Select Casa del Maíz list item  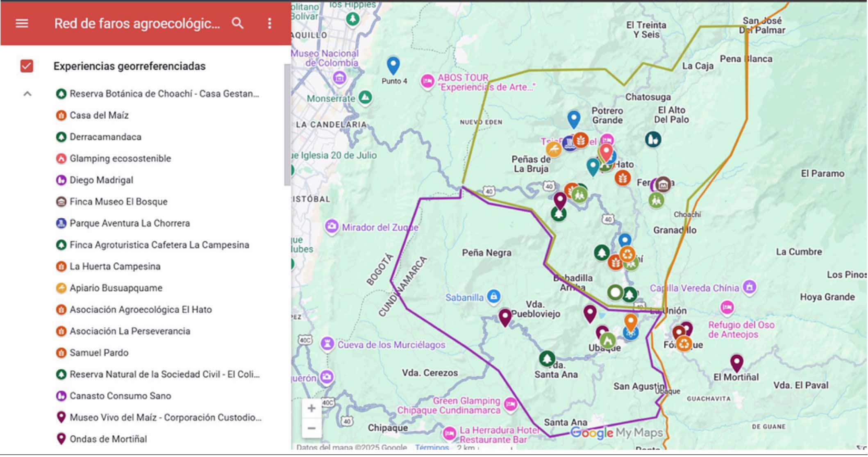pos(99,116)
